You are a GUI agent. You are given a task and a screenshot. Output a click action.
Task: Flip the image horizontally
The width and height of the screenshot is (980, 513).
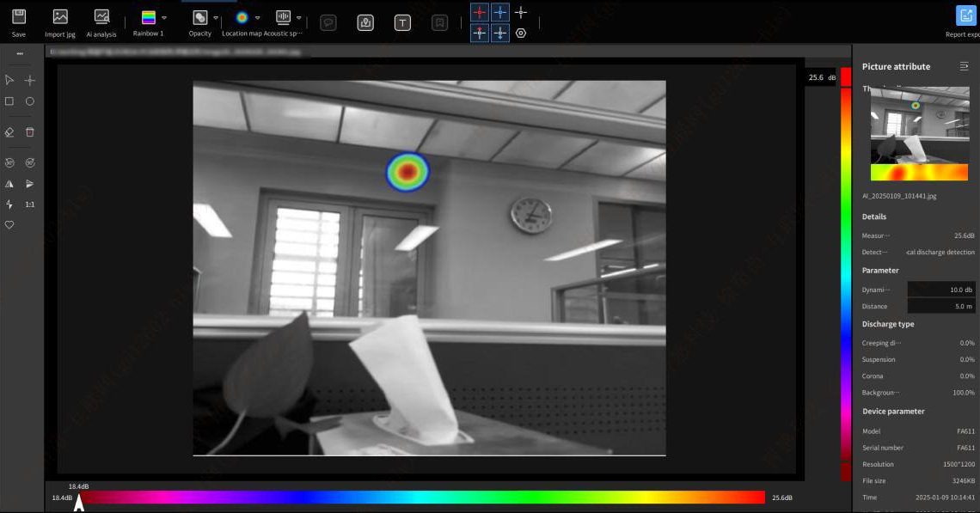pyautogui.click(x=9, y=184)
